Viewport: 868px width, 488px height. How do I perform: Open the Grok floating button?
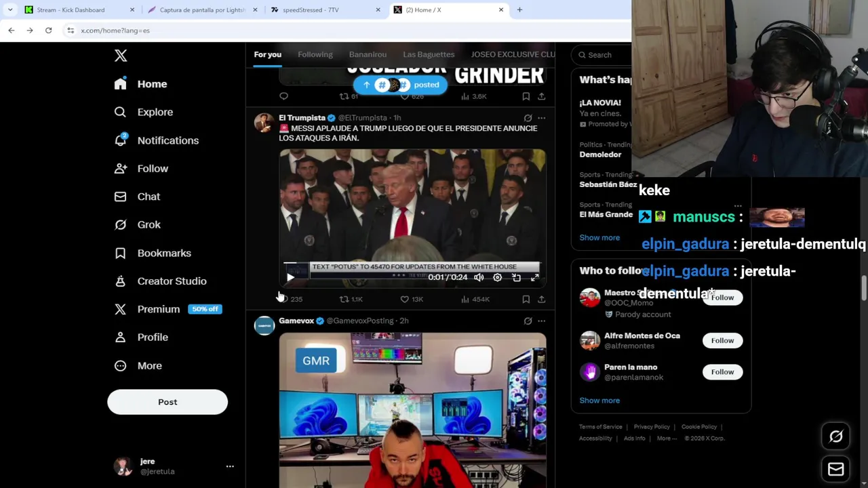coord(835,437)
